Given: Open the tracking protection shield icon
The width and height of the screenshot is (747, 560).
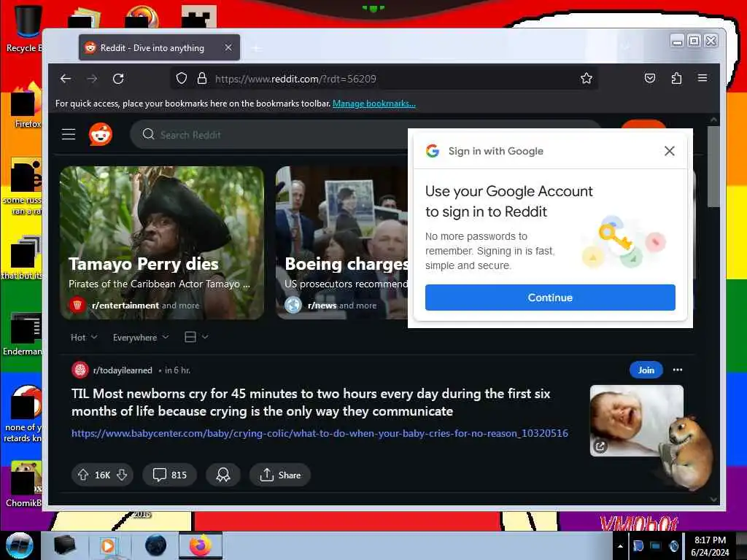Looking at the screenshot, I should point(182,78).
